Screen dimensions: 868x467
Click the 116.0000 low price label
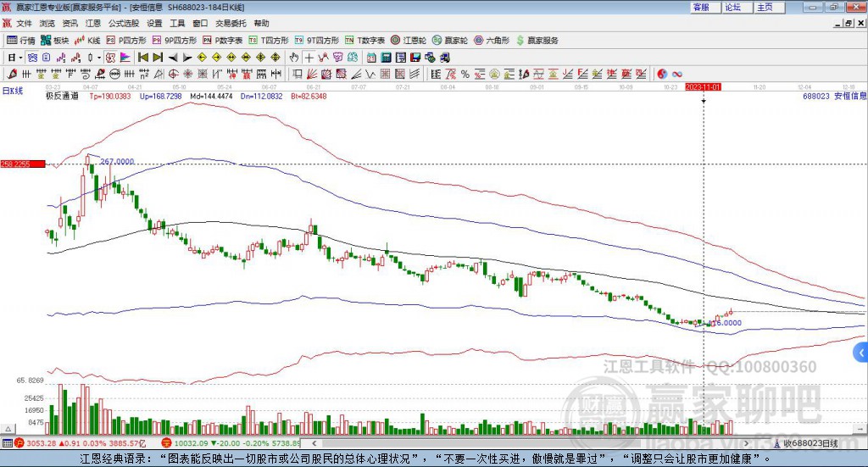click(726, 323)
